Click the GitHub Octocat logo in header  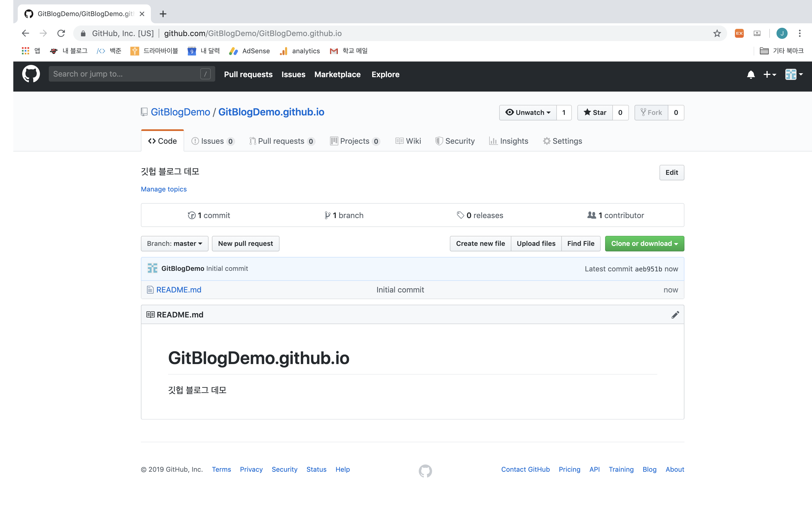click(x=31, y=74)
